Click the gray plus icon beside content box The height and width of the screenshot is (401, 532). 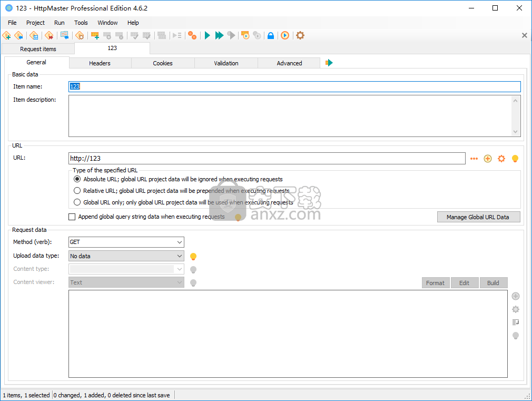516,297
